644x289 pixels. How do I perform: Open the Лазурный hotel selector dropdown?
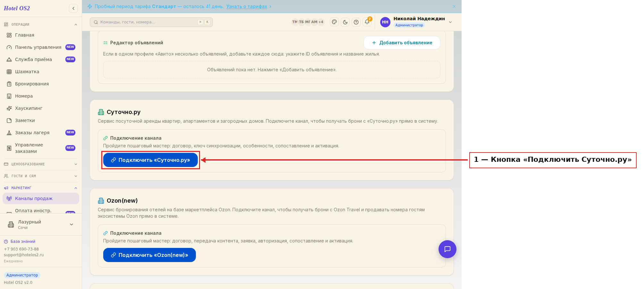click(41, 224)
